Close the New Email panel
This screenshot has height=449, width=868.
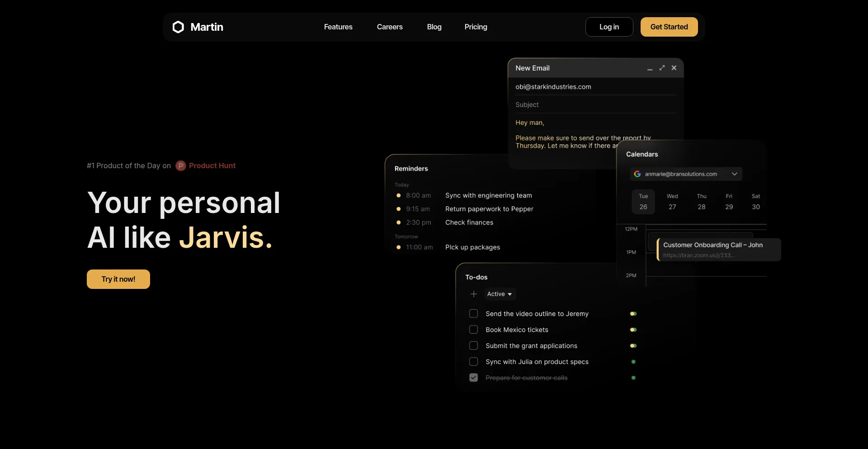674,68
